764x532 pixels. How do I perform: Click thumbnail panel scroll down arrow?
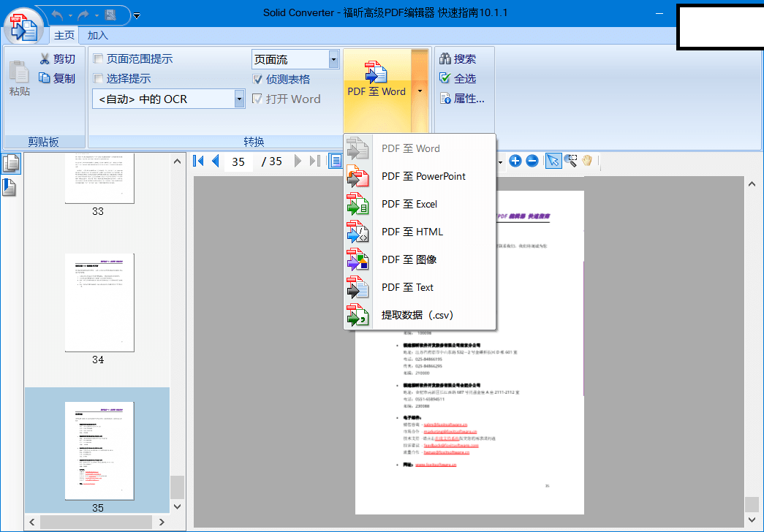178,506
